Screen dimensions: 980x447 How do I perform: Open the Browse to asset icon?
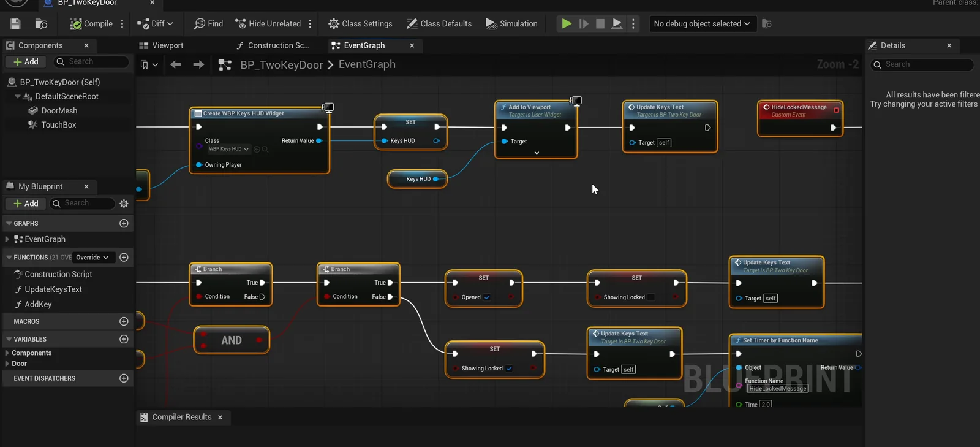41,24
